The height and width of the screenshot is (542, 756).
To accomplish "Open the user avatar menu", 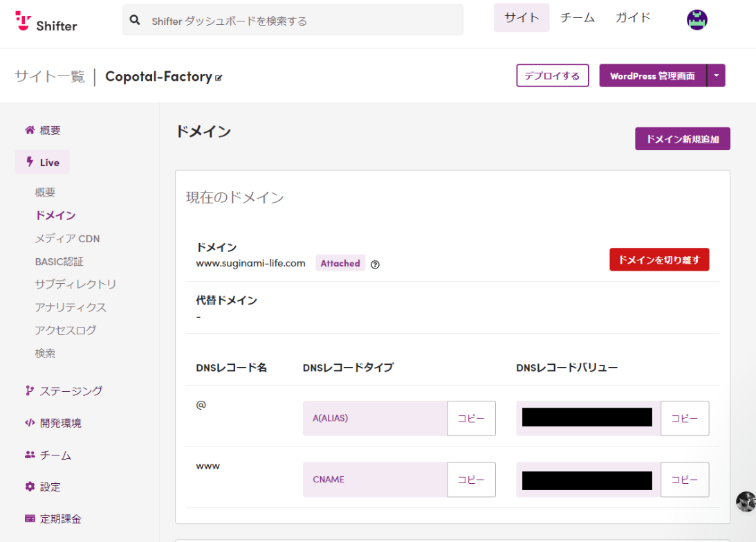I will click(x=697, y=19).
